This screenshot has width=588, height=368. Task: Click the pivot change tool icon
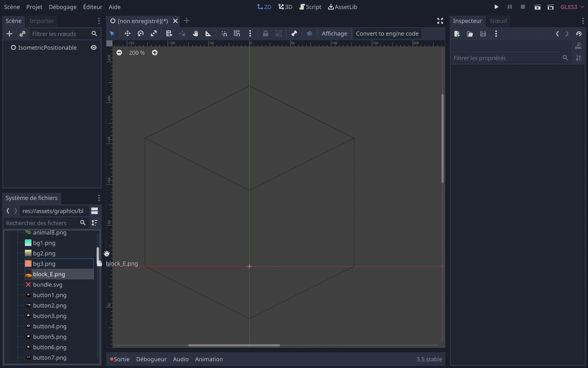pyautogui.click(x=182, y=34)
